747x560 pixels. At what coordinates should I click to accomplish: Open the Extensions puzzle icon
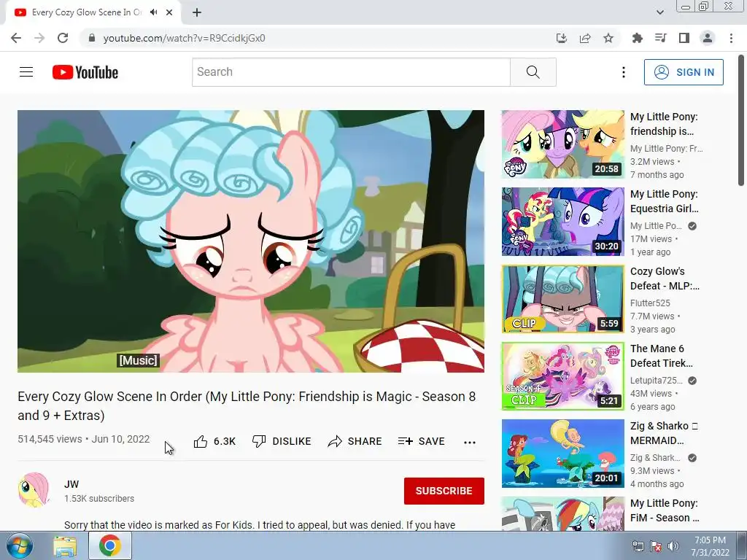637,38
